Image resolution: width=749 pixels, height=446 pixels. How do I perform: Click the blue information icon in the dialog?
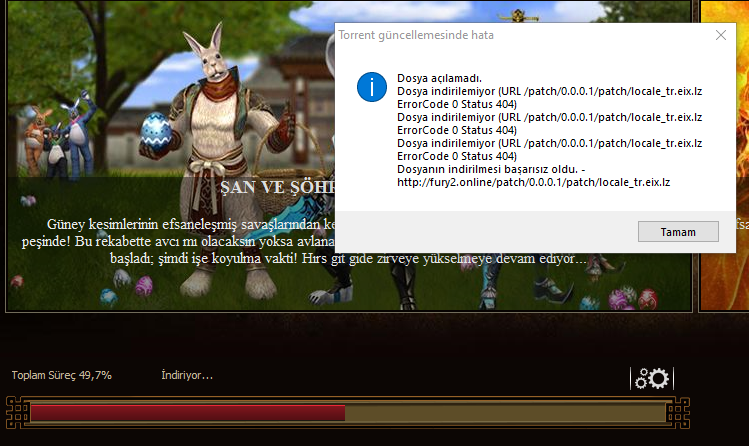[x=372, y=87]
